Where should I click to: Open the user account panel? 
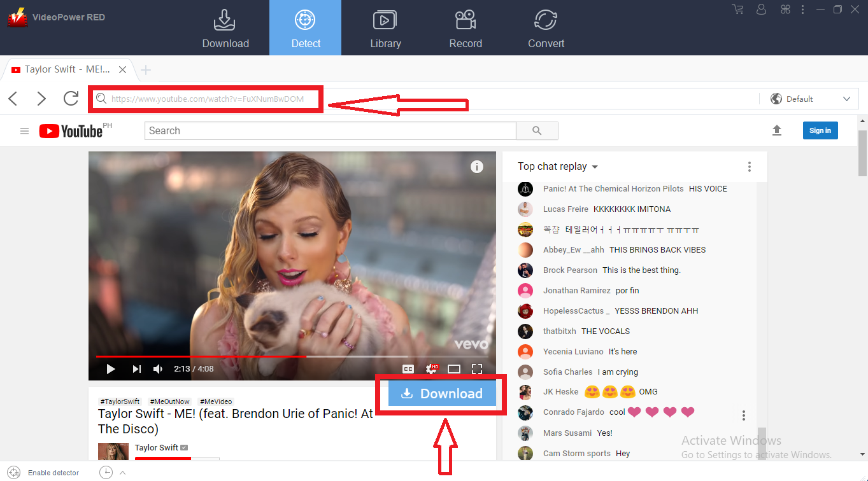click(x=761, y=10)
